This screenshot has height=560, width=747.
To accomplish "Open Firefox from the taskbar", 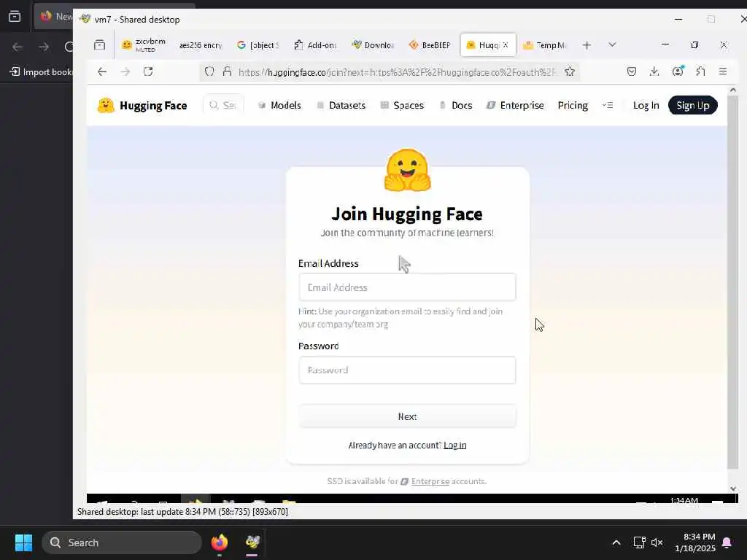I will click(x=219, y=542).
